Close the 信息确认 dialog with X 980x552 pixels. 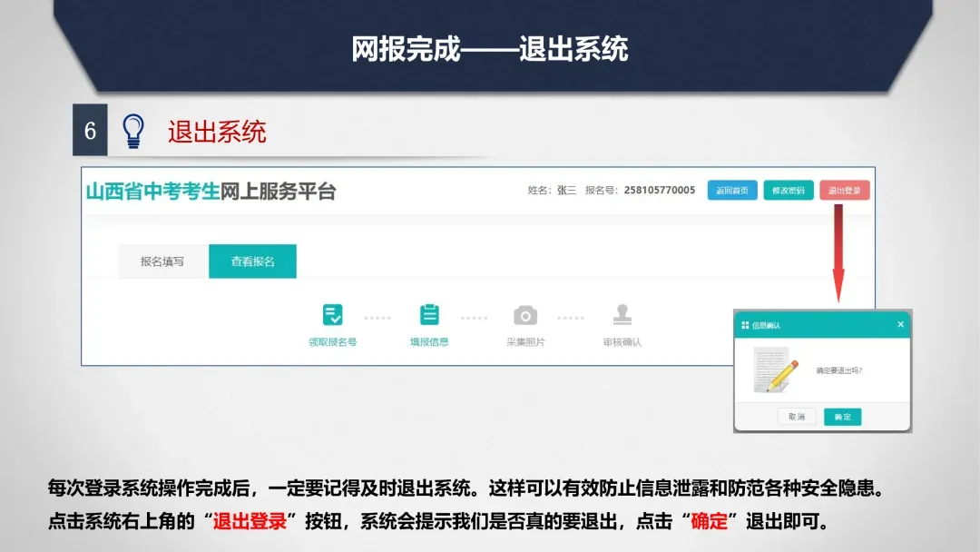point(900,324)
